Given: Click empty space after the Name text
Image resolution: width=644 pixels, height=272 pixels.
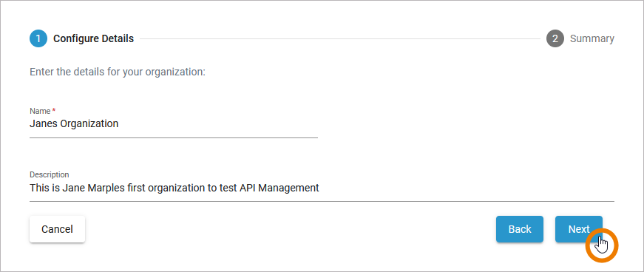Looking at the screenshot, I should click(x=217, y=123).
